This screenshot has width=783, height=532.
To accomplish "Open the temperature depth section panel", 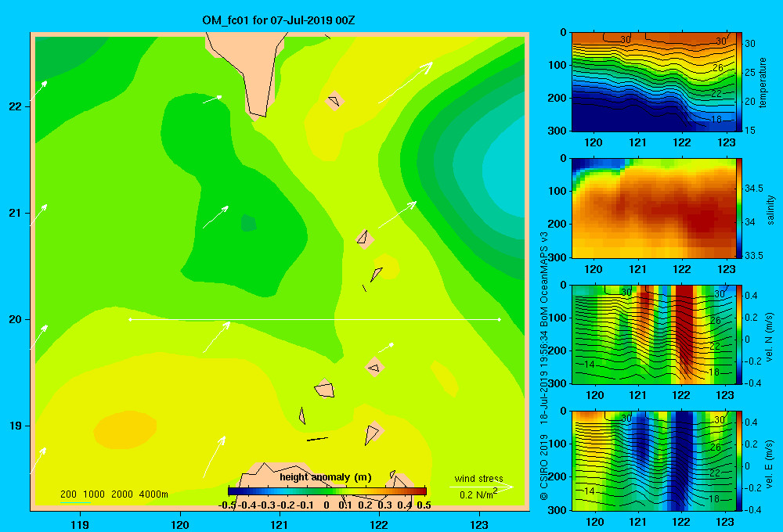I will (x=654, y=82).
